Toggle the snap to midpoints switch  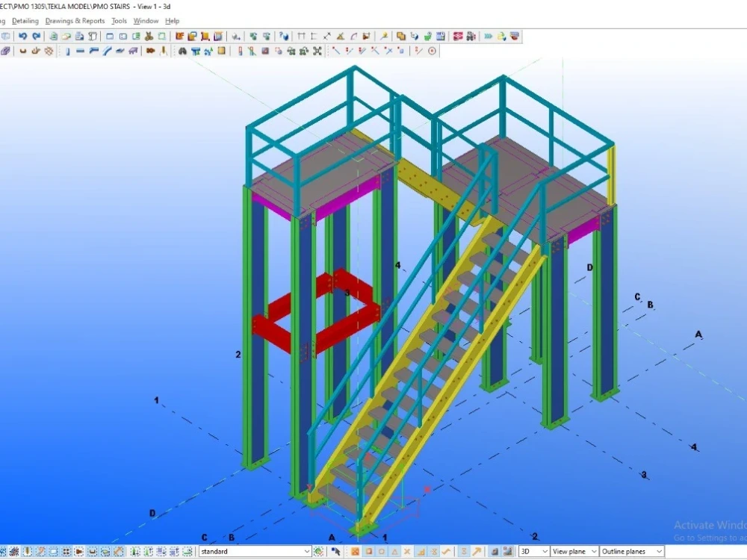[394, 551]
